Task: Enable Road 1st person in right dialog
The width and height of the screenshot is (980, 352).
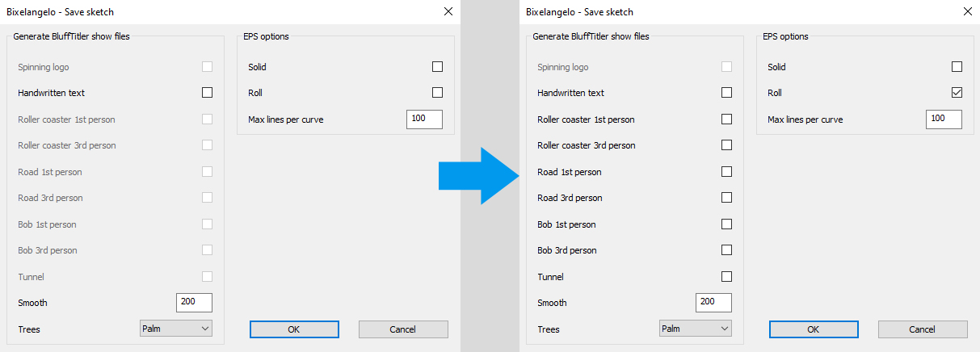Action: click(726, 172)
